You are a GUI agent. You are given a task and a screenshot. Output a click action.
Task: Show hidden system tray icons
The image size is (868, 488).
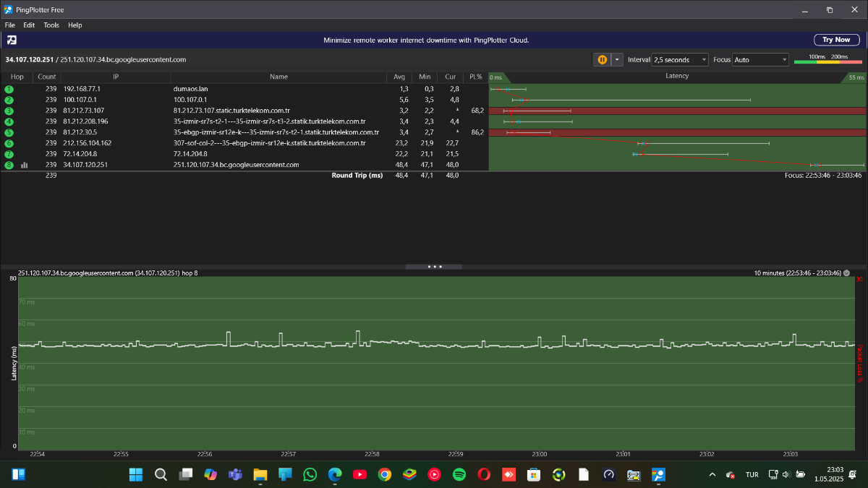click(712, 475)
